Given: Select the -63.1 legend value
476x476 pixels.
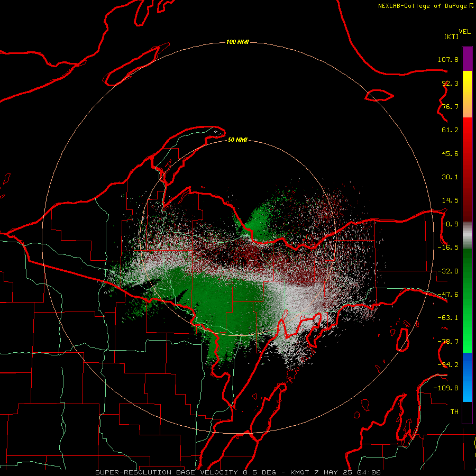Looking at the screenshot, I should (x=448, y=318).
